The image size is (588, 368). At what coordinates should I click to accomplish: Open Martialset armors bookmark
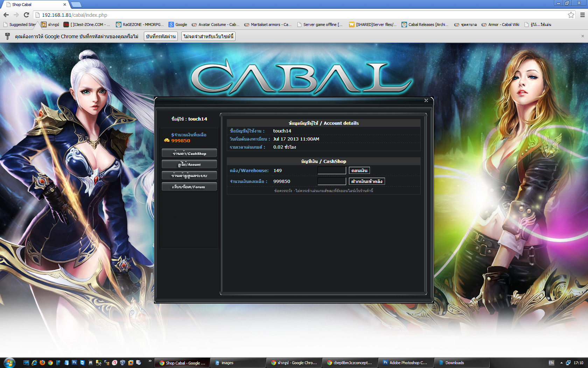pyautogui.click(x=268, y=25)
